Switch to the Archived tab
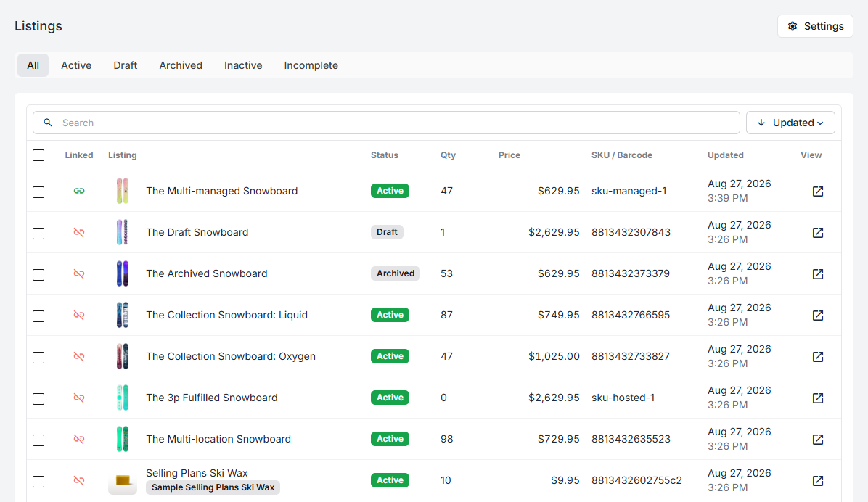 [181, 65]
